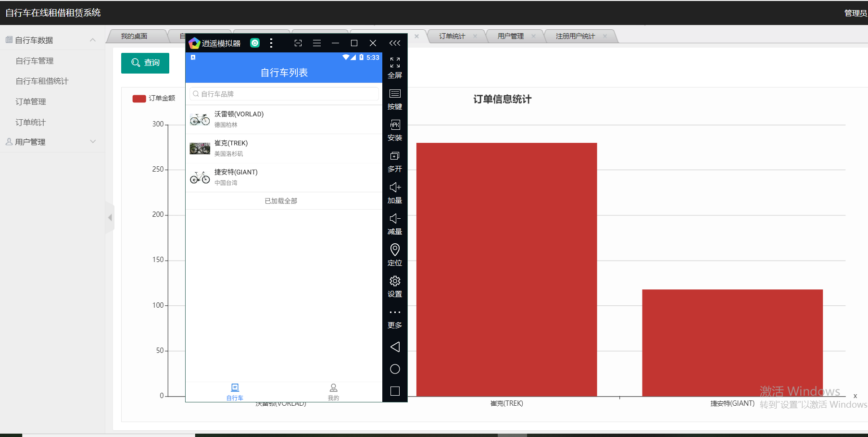Click the 崔克(TREK) bike thumbnail
This screenshot has height=437, width=868.
[200, 149]
